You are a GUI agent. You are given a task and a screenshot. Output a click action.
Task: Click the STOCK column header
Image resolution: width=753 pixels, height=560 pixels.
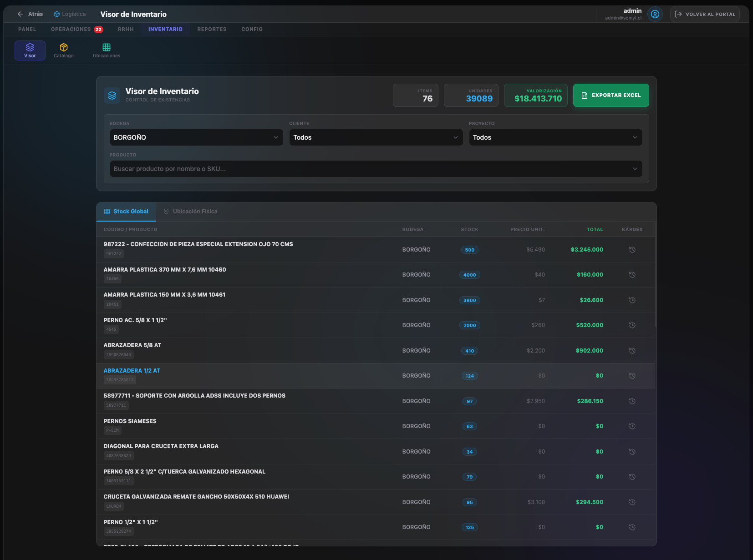pyautogui.click(x=469, y=230)
